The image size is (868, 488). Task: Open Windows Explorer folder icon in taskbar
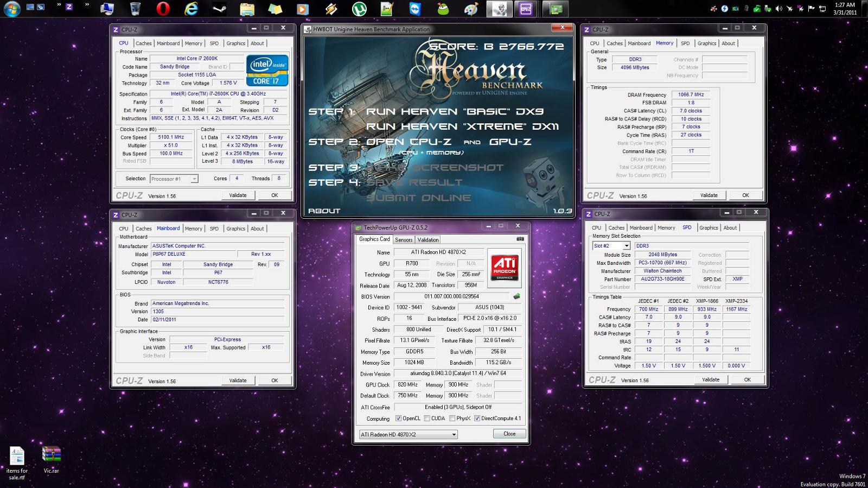(x=247, y=9)
